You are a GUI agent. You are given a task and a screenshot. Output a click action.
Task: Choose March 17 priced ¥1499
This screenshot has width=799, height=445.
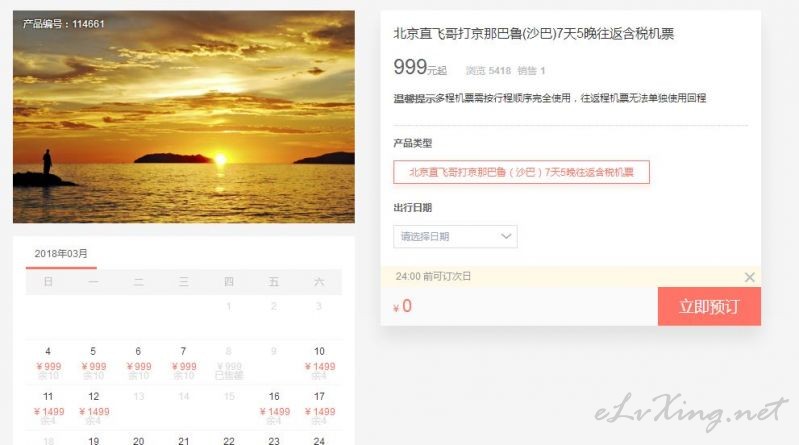(x=319, y=408)
